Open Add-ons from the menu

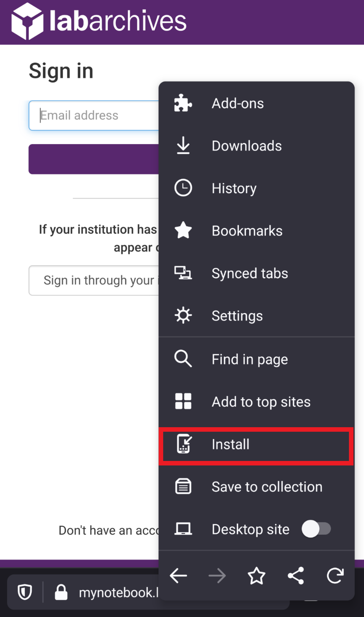click(x=257, y=103)
